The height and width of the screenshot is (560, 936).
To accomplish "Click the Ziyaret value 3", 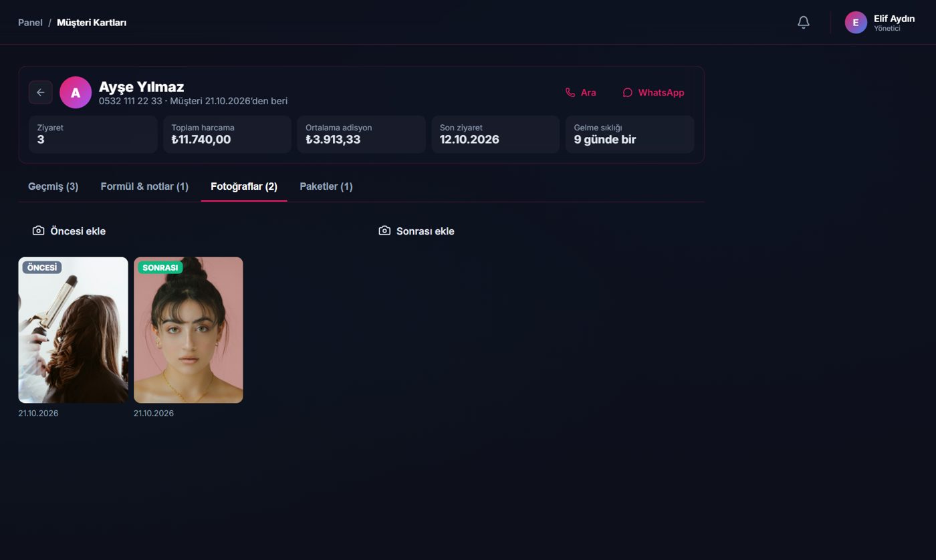I will coord(41,140).
